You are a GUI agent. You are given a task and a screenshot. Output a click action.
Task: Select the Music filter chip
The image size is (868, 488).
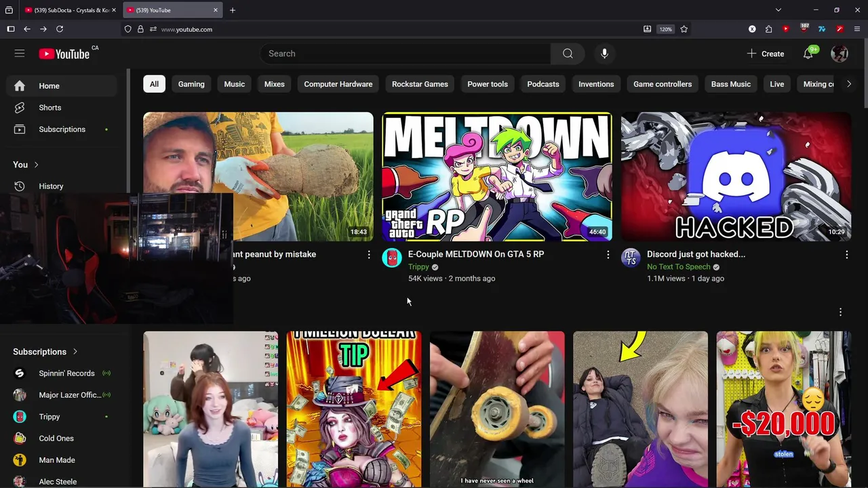point(234,84)
